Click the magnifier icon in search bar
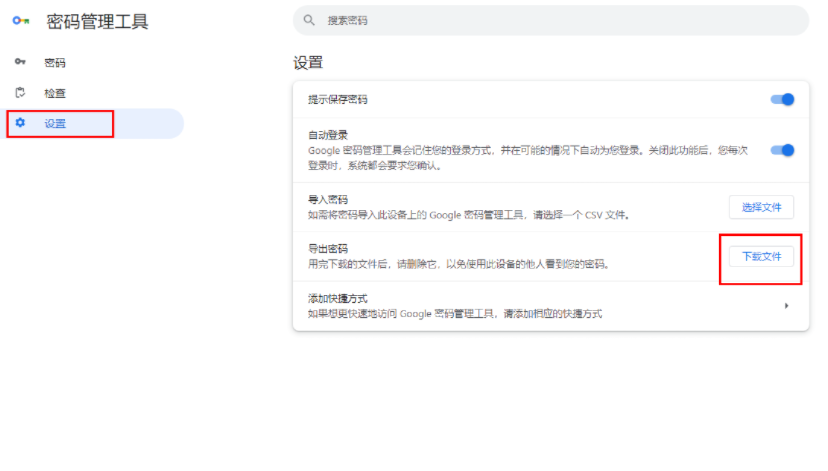 point(309,21)
